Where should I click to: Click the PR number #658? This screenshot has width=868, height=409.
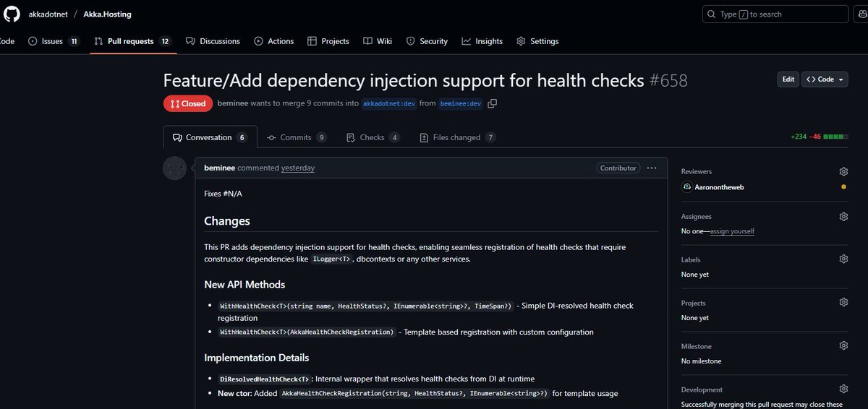[668, 80]
